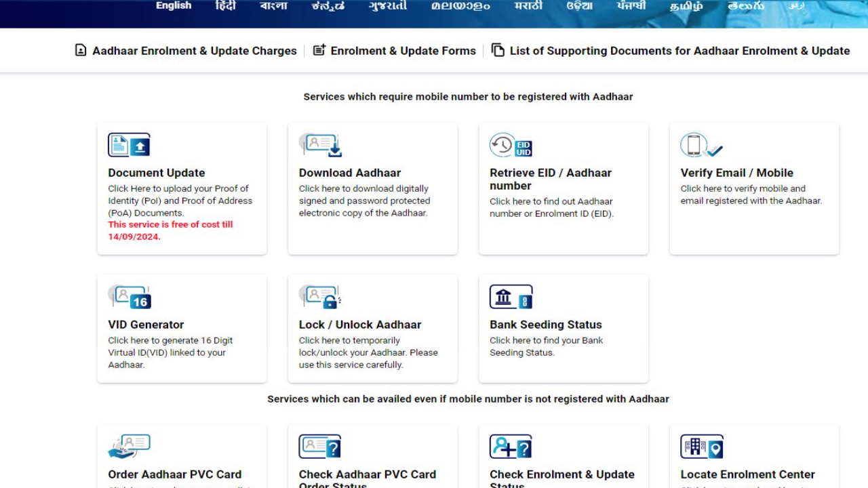This screenshot has width=868, height=488.
Task: Click 'generate 16 Digit Virtual ID(VID)' description
Action: 170,352
